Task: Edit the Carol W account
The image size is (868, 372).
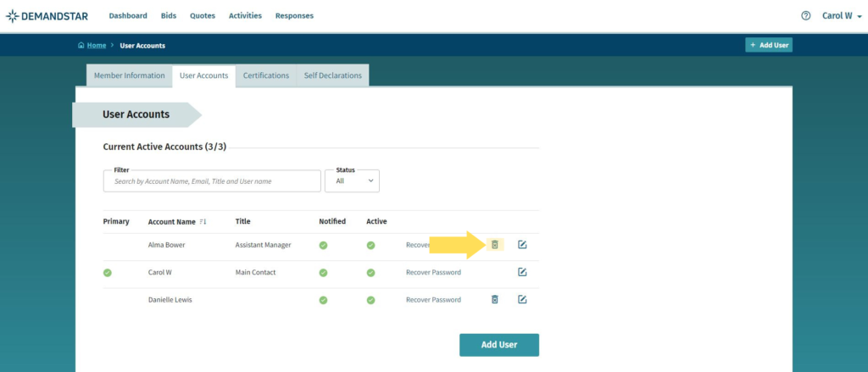Action: (x=522, y=272)
